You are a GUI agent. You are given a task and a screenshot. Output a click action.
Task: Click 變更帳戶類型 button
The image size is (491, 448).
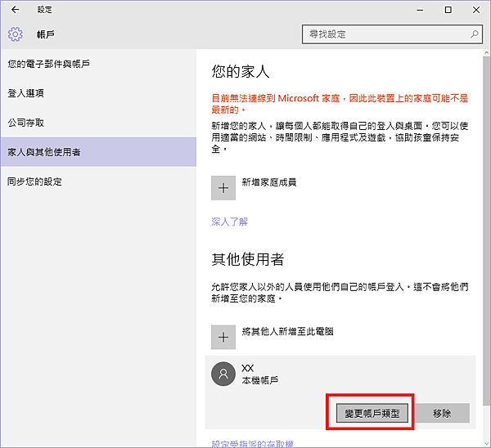[x=372, y=414]
